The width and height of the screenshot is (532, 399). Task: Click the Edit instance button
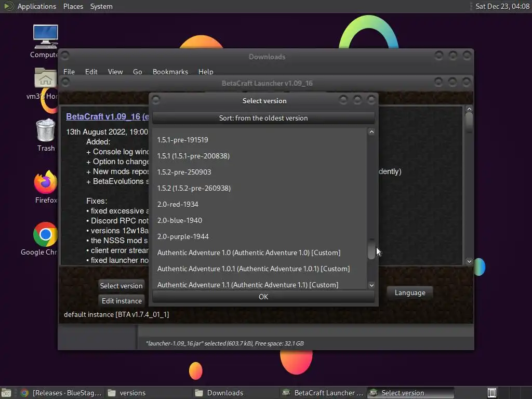pos(121,301)
